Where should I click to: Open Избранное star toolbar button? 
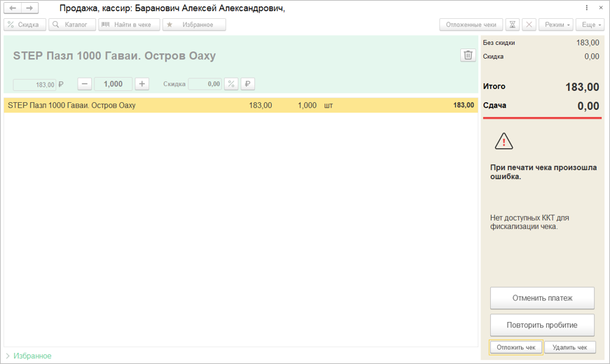[194, 24]
